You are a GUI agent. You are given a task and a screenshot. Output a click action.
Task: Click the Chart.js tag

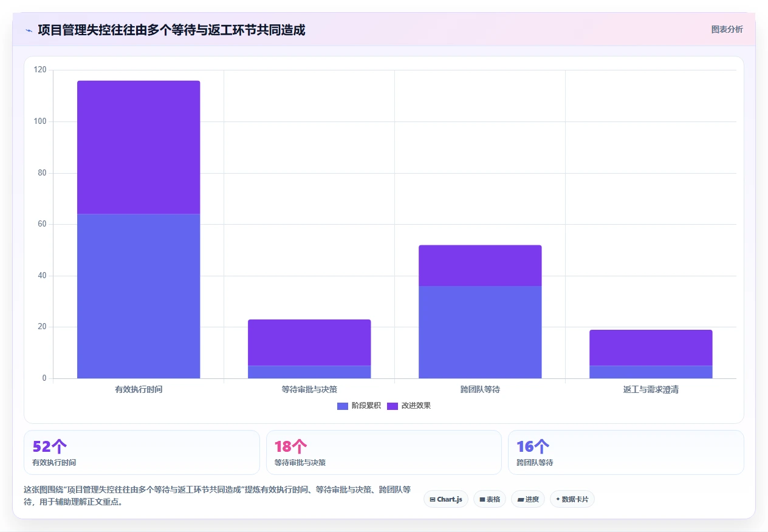tap(446, 499)
